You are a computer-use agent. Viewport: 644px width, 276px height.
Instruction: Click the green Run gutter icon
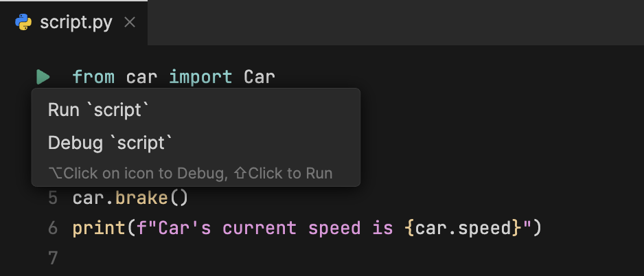(43, 76)
